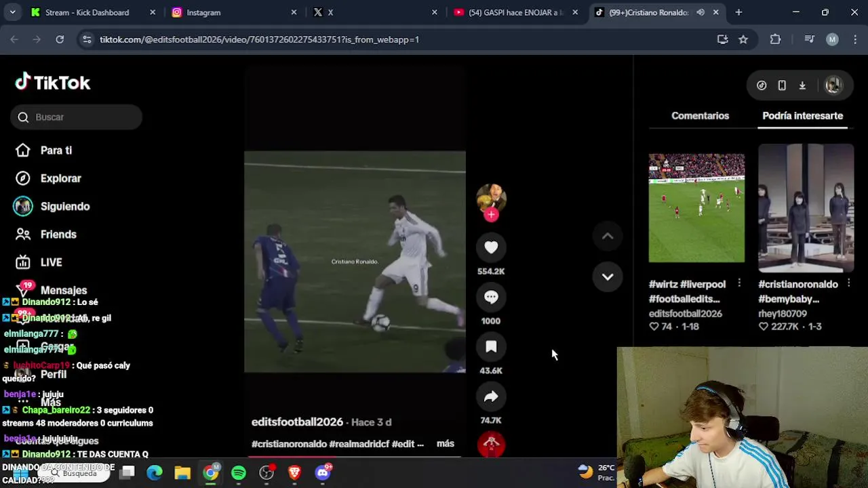The image size is (868, 488).
Task: Seek using the video progress bar
Action: (x=355, y=456)
